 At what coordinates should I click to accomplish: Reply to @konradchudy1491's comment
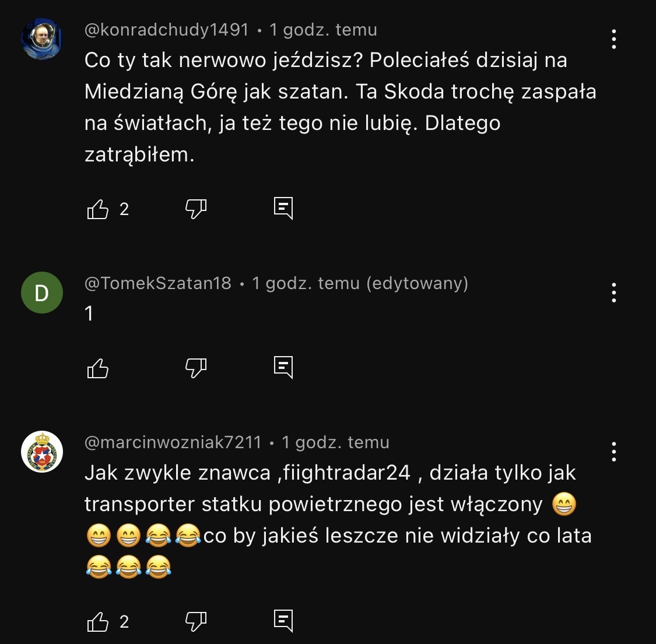point(283,208)
